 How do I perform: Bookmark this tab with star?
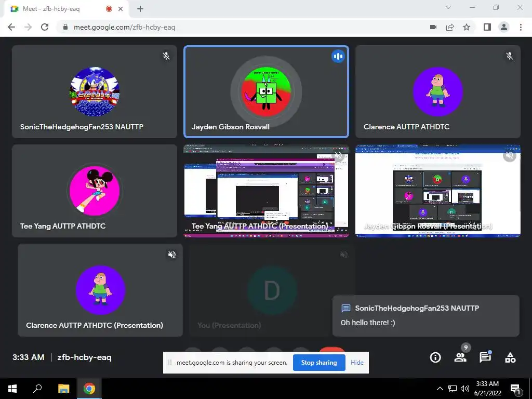(x=467, y=27)
